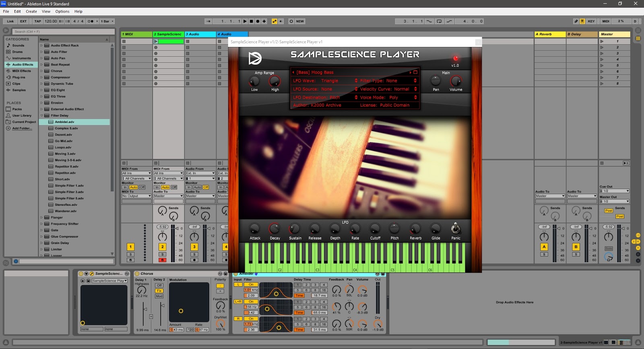Screen dimensions: 644x349
Task: Click the preview headphone button in browser
Action: 16,261
